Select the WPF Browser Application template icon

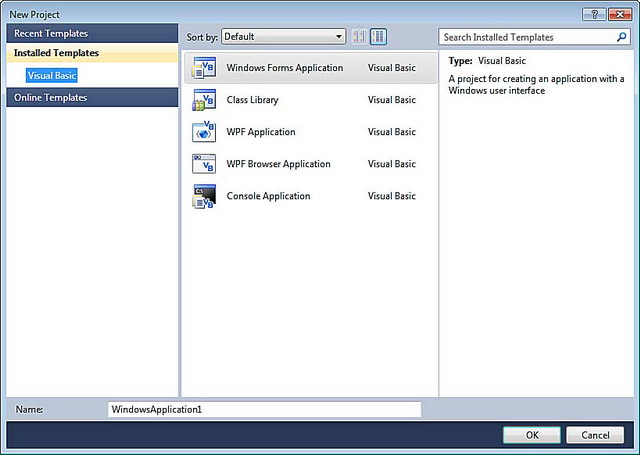(x=204, y=164)
